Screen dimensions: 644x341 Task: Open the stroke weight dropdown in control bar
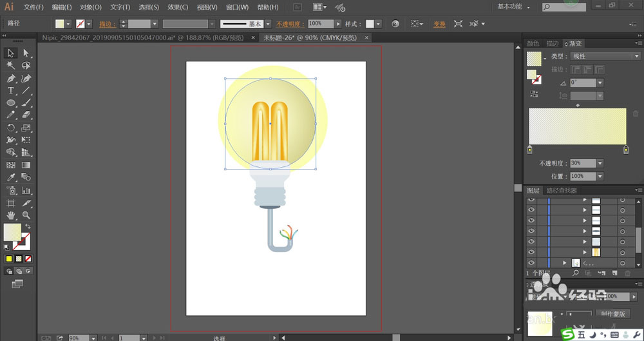tap(155, 24)
